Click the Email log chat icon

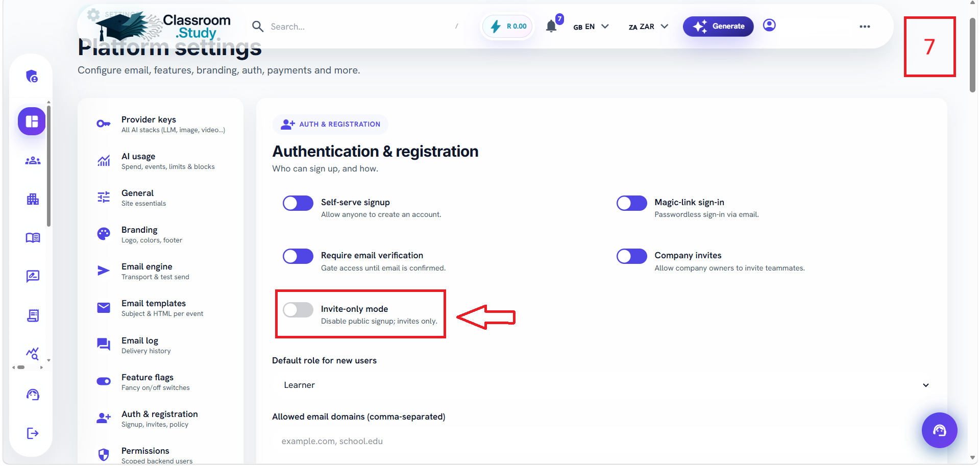[x=104, y=345]
